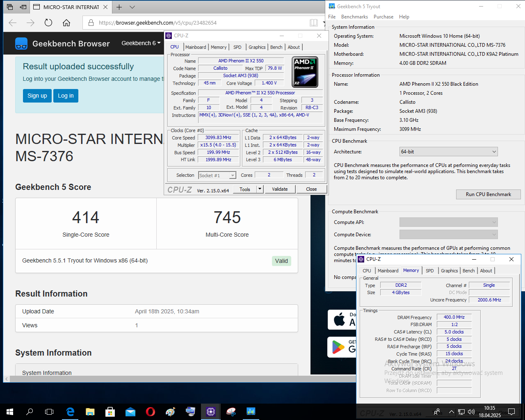
Task: Click the browser Back arrow
Action: [13, 23]
